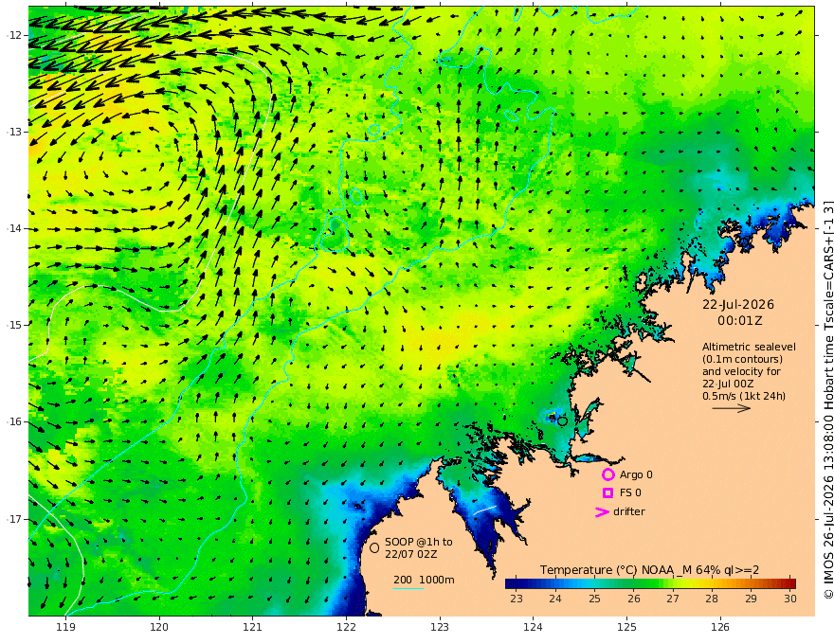Click the longitude axis label '120'
The image size is (834, 644).
(159, 628)
